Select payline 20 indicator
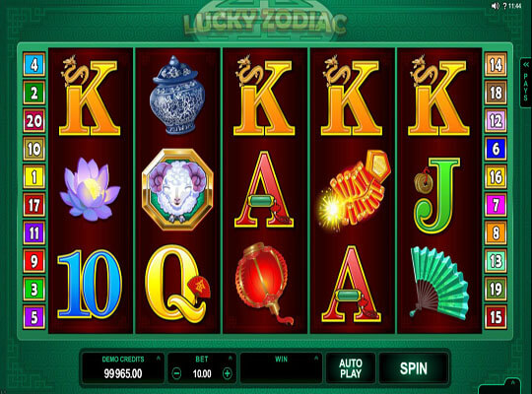This screenshot has height=394, width=532. (33, 120)
